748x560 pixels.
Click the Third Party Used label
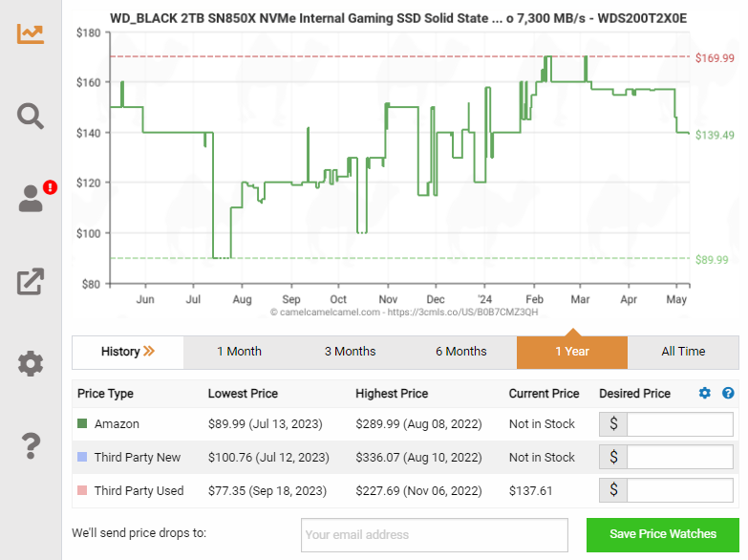[x=139, y=491]
